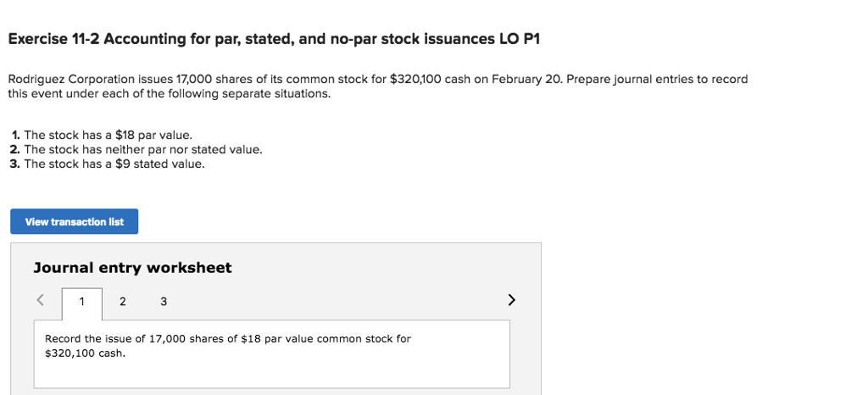Click the Journal entry worksheet heading
Viewport: 868px width, 395px height.
(x=132, y=268)
